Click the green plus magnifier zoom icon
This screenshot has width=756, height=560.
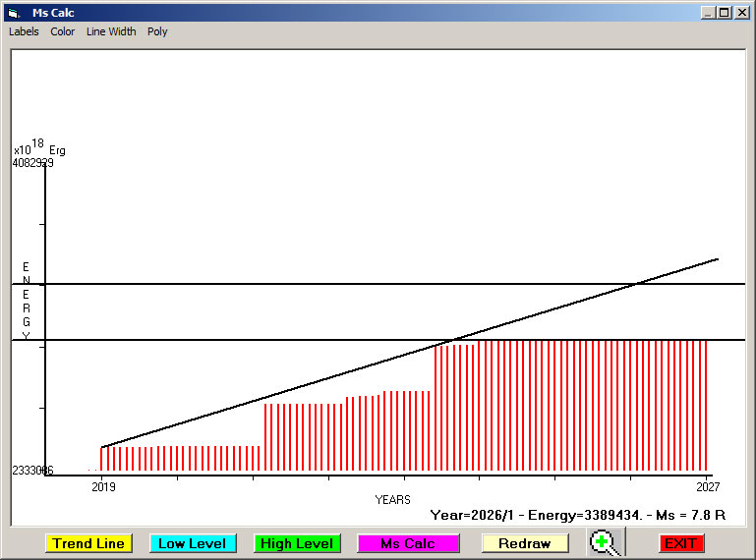click(x=607, y=542)
